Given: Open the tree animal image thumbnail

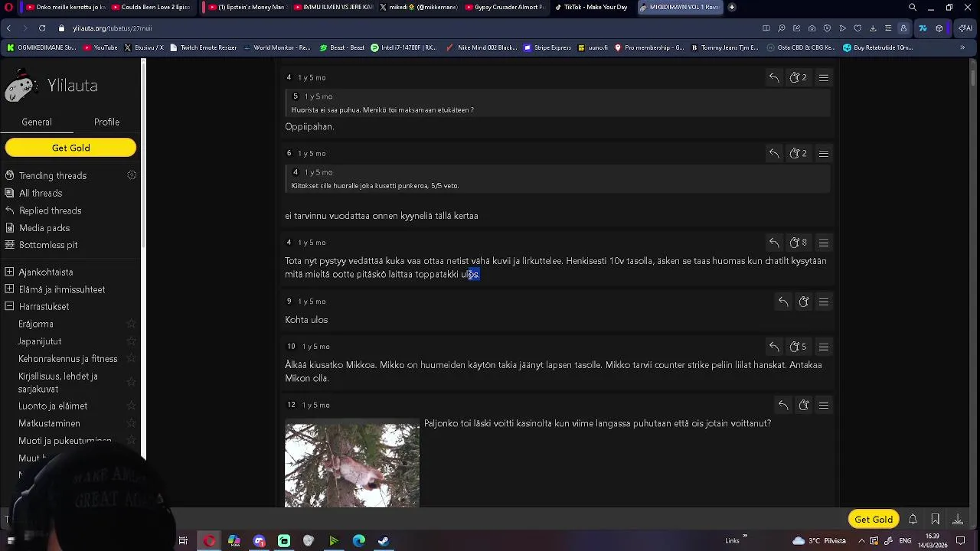Looking at the screenshot, I should [352, 465].
